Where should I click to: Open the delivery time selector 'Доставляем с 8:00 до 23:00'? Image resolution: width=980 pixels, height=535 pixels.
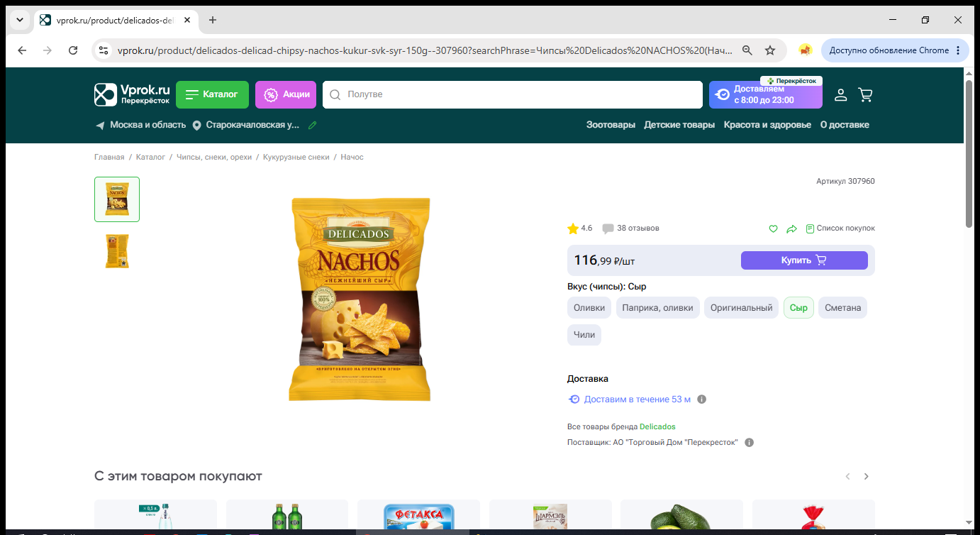766,94
